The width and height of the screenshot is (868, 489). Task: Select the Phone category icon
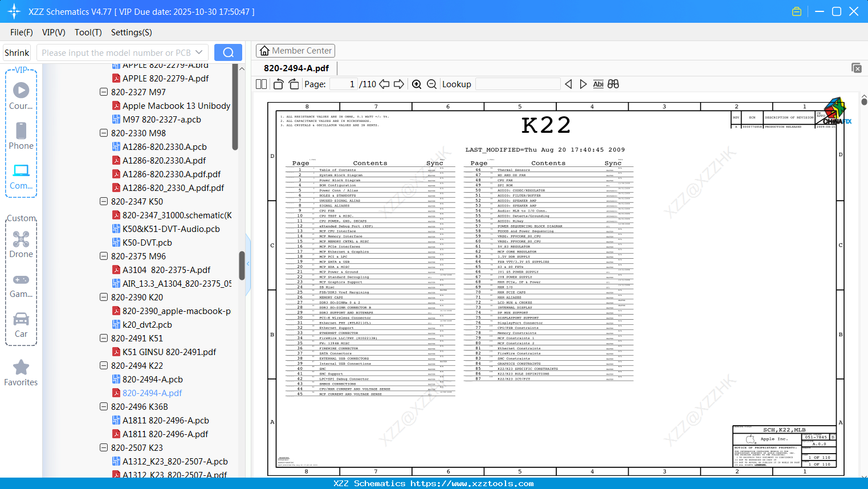tap(21, 135)
